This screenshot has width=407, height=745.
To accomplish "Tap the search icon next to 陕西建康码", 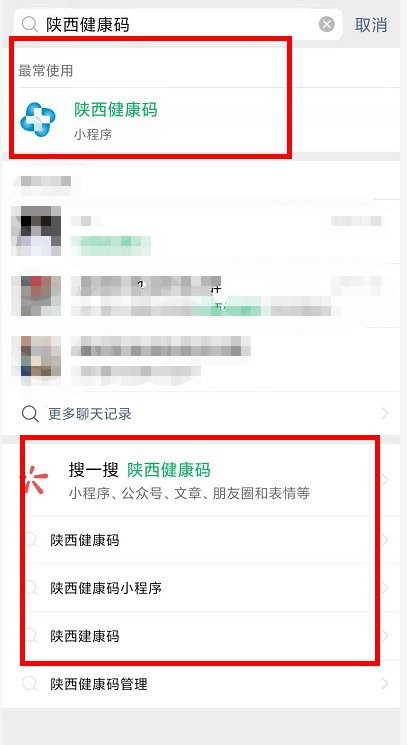I will click(x=31, y=636).
